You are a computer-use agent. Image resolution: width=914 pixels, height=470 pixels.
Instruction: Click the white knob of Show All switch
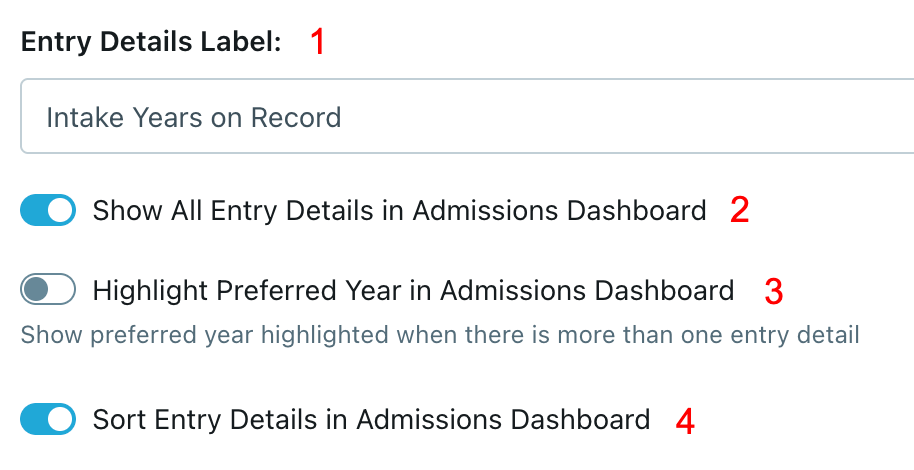[61, 211]
